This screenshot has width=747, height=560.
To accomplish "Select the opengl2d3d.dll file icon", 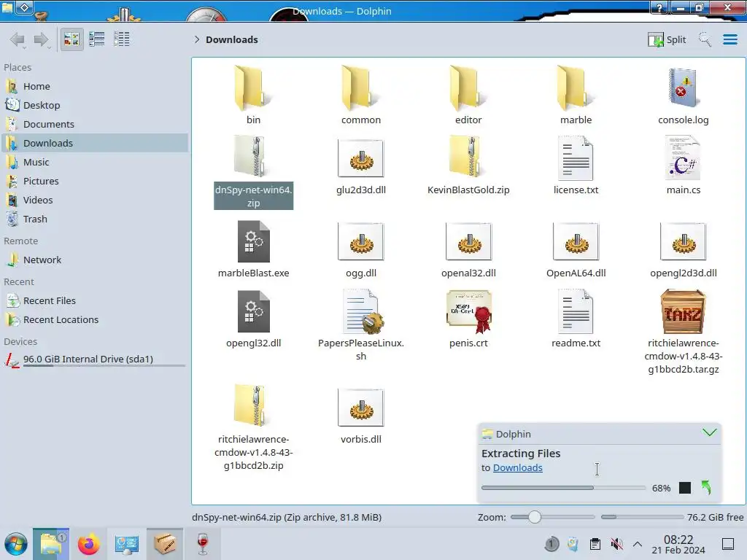I will [x=683, y=242].
